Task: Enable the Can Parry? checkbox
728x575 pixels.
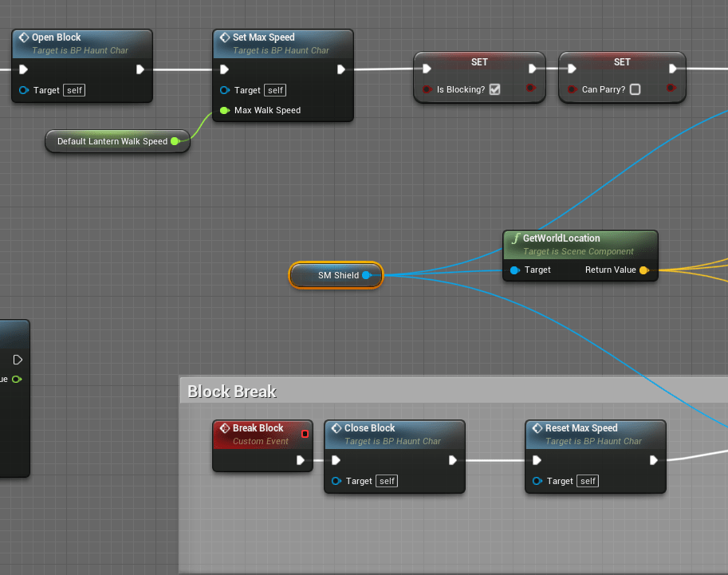Action: click(635, 89)
